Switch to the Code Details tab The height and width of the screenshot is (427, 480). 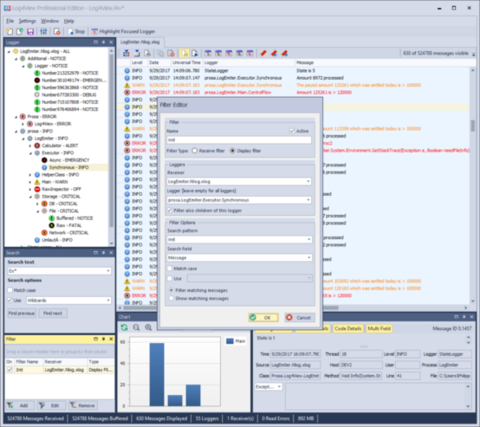point(348,328)
